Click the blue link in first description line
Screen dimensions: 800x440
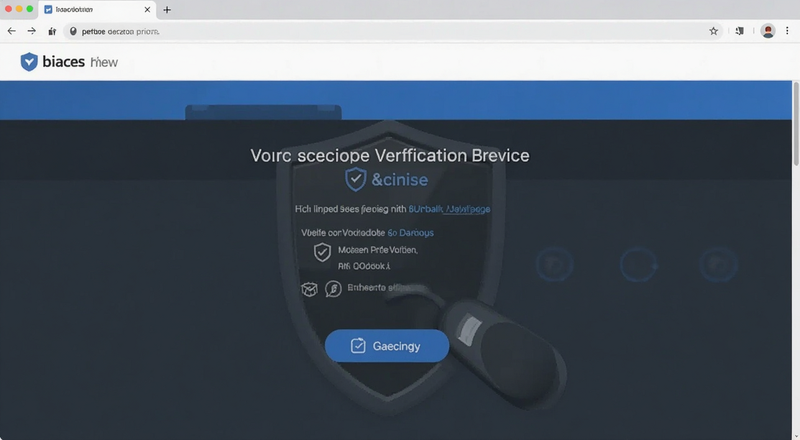[x=449, y=209]
